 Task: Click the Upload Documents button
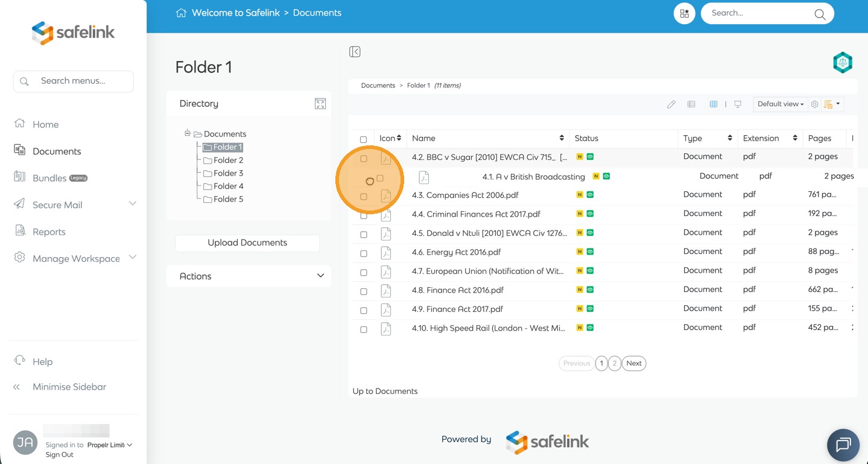(247, 243)
